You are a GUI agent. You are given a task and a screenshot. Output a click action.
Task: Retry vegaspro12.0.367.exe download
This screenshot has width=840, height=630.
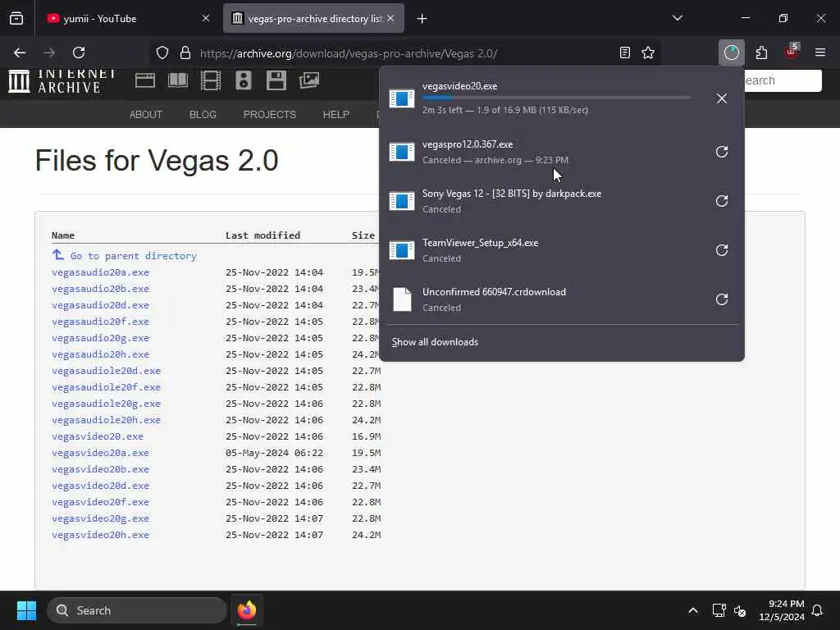coord(722,152)
